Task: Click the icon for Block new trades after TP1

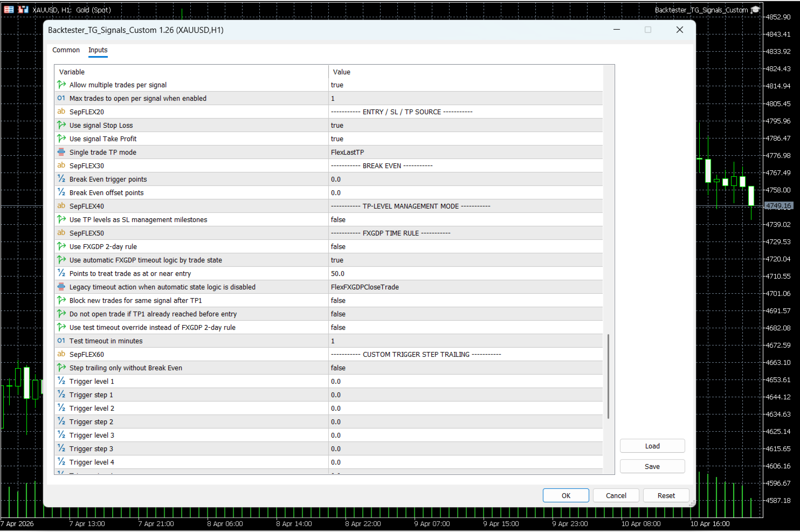Action: click(61, 300)
